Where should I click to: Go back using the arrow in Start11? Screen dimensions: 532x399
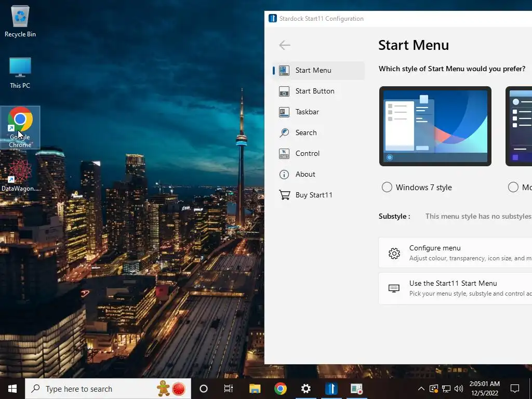pyautogui.click(x=284, y=45)
